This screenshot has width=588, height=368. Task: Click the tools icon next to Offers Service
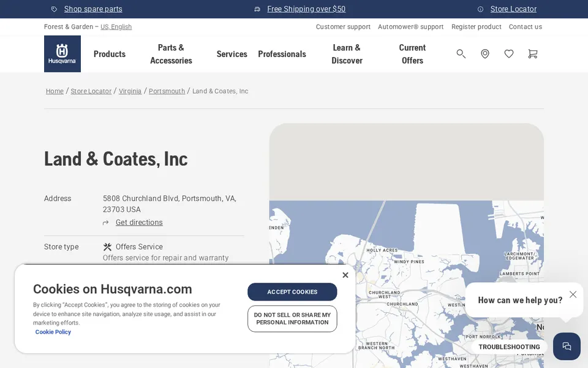coord(107,247)
